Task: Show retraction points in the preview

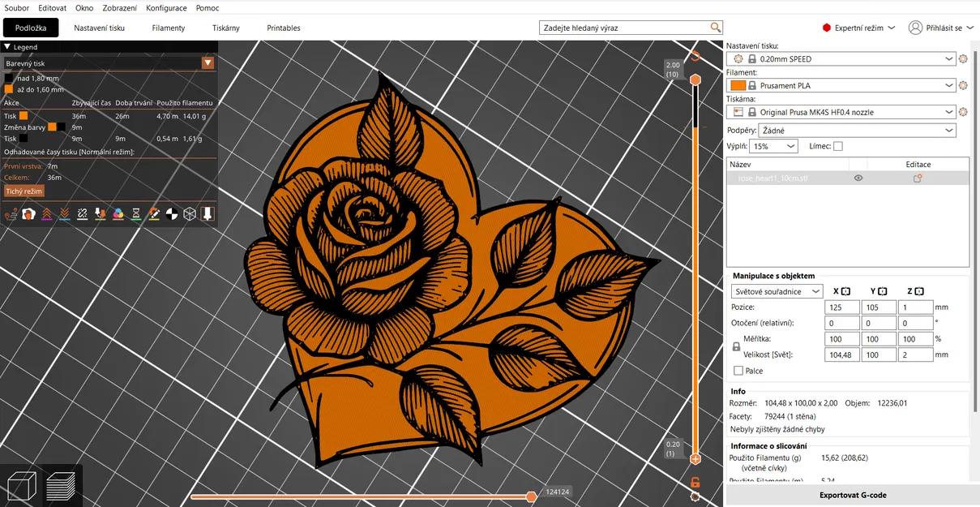Action: coord(47,213)
